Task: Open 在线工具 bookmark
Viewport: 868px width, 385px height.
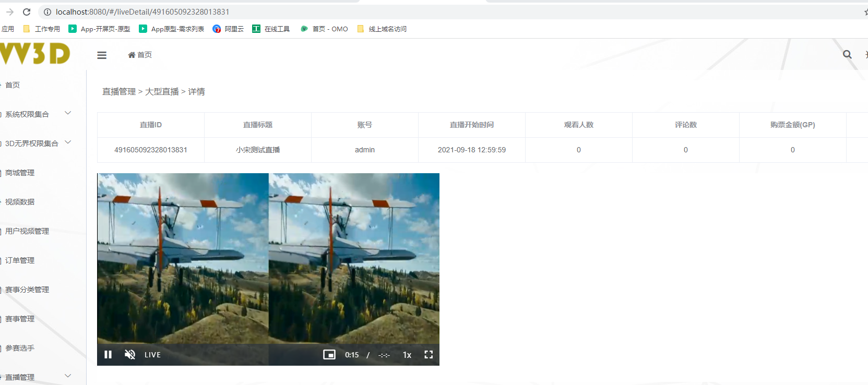Action: click(271, 29)
